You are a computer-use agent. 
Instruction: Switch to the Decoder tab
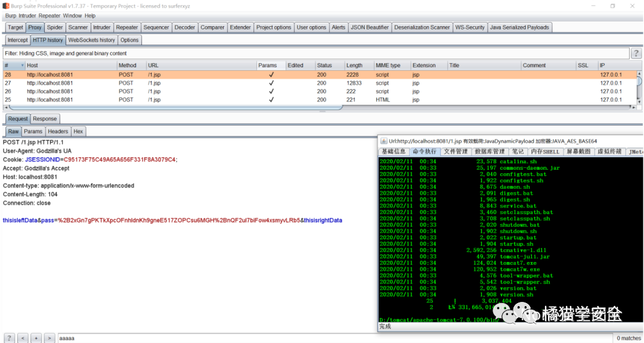click(x=185, y=27)
